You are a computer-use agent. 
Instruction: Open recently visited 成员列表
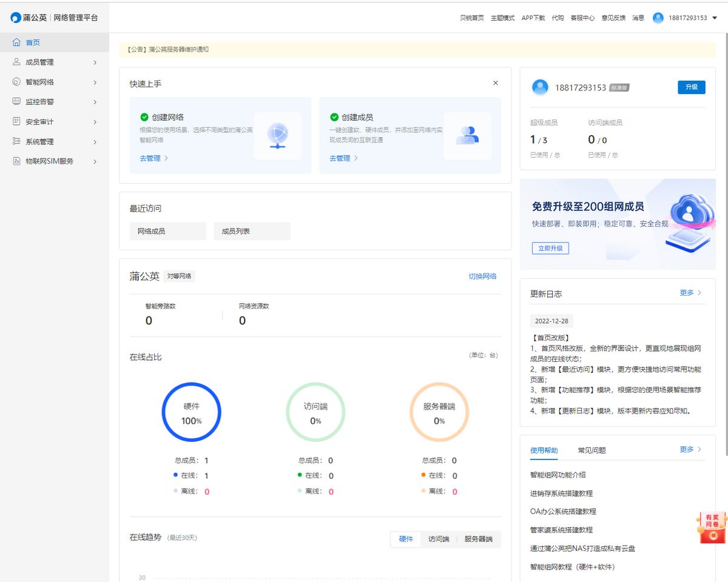pyautogui.click(x=252, y=231)
